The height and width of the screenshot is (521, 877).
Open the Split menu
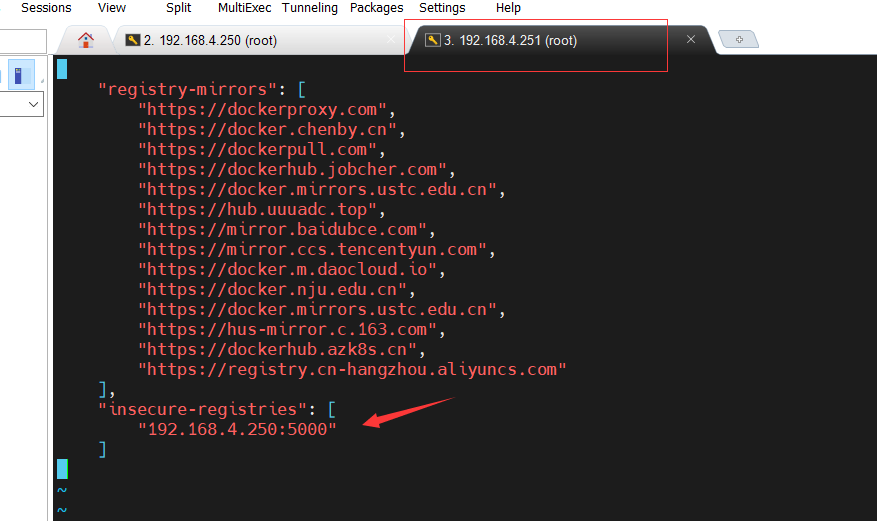tap(178, 8)
